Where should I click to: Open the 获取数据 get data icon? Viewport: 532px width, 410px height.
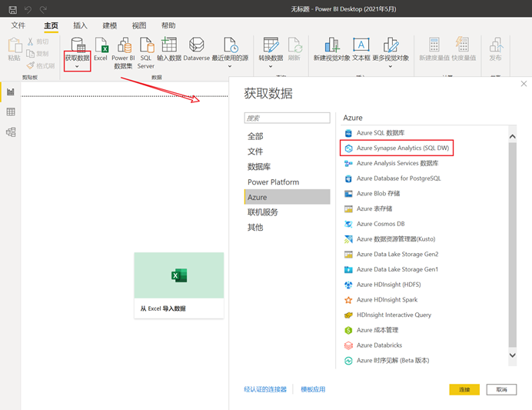click(78, 45)
